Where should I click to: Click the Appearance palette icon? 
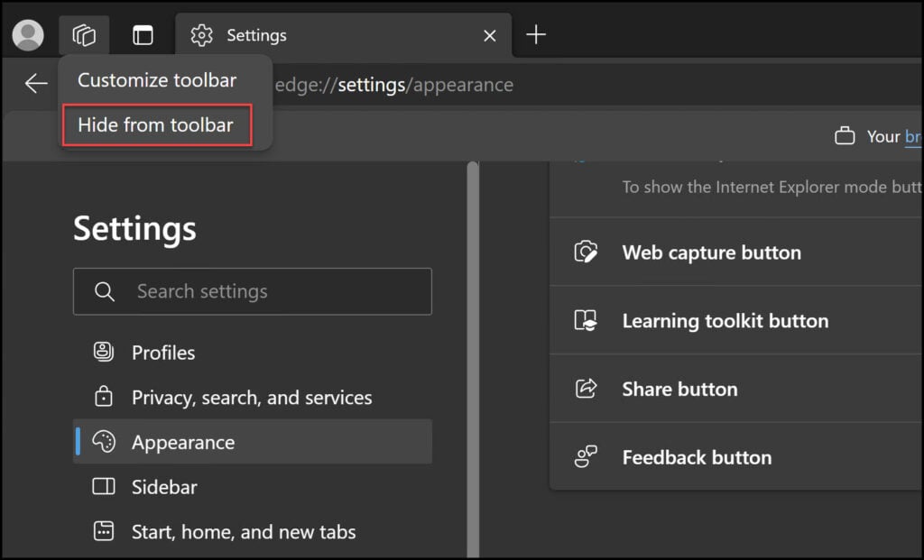click(x=104, y=442)
